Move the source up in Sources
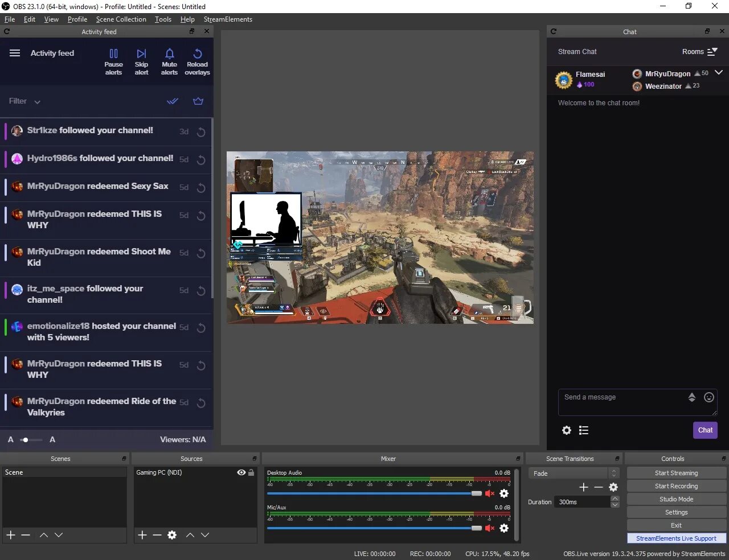The image size is (729, 560). 190,535
